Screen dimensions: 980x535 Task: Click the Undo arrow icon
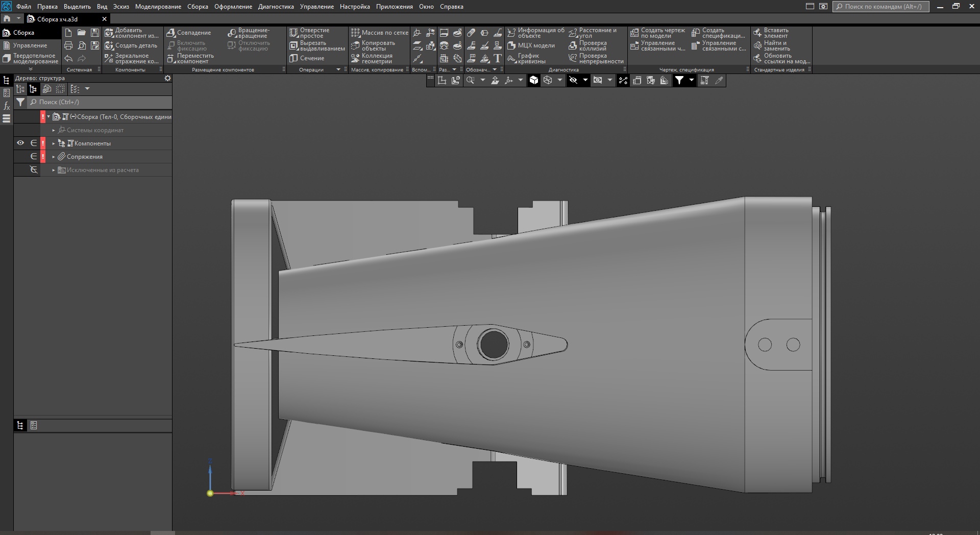pyautogui.click(x=68, y=58)
